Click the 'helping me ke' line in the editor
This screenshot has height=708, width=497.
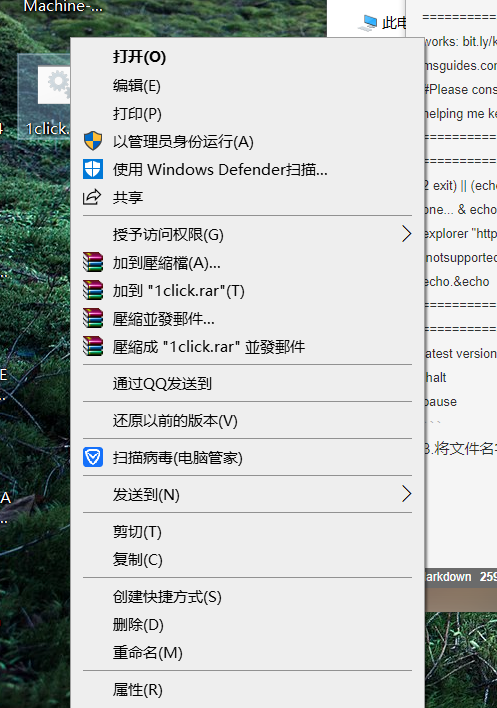pyautogui.click(x=460, y=113)
